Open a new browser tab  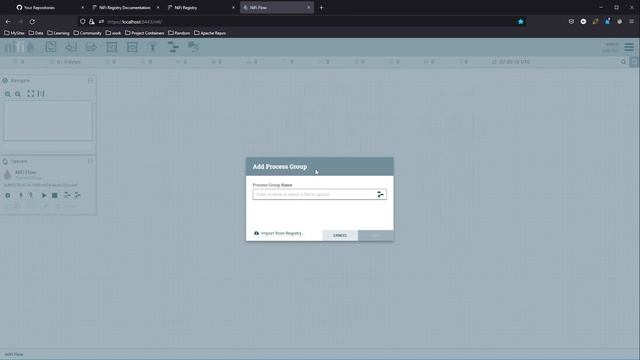pyautogui.click(x=321, y=7)
